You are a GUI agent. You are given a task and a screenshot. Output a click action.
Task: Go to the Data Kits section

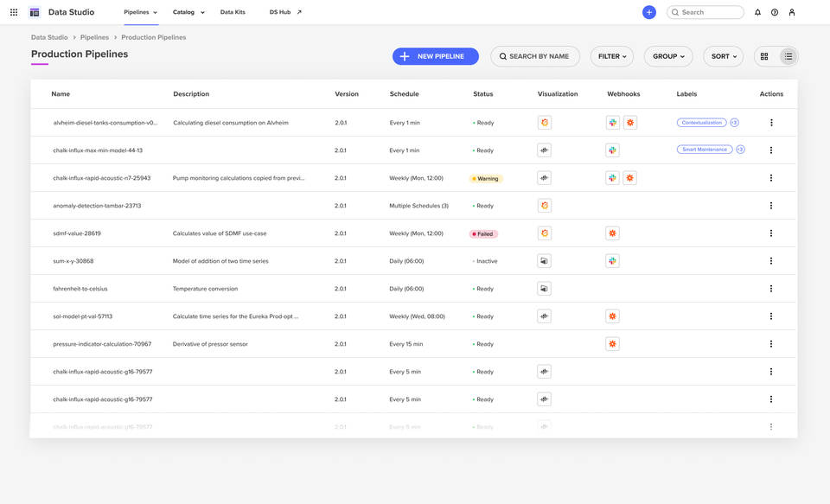click(233, 12)
